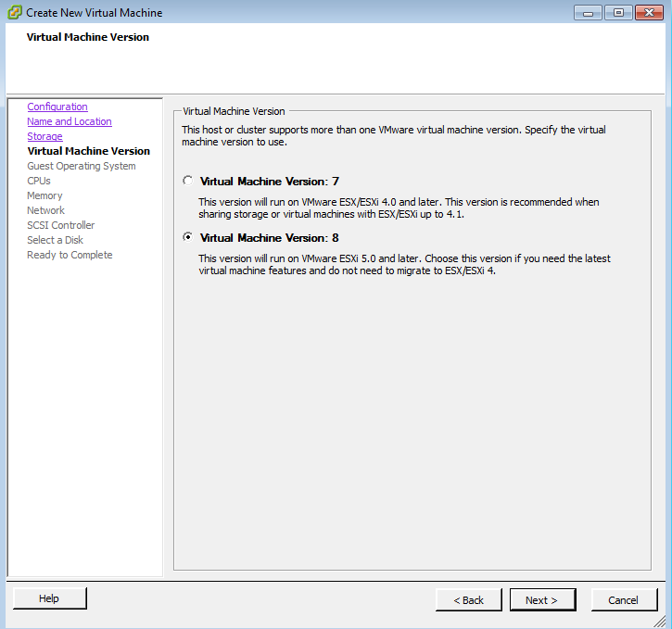
Task: Return to the Storage step
Action: [x=45, y=136]
